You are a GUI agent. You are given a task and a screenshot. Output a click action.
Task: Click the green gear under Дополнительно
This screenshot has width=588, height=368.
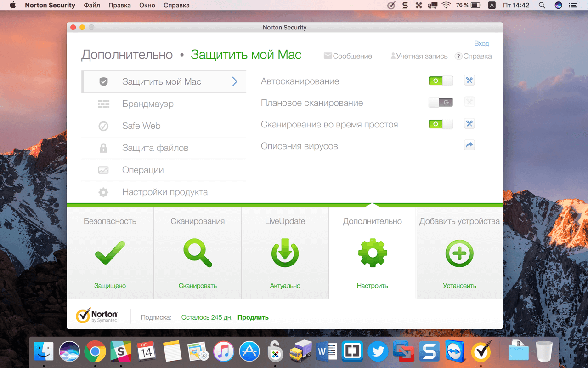tap(373, 253)
